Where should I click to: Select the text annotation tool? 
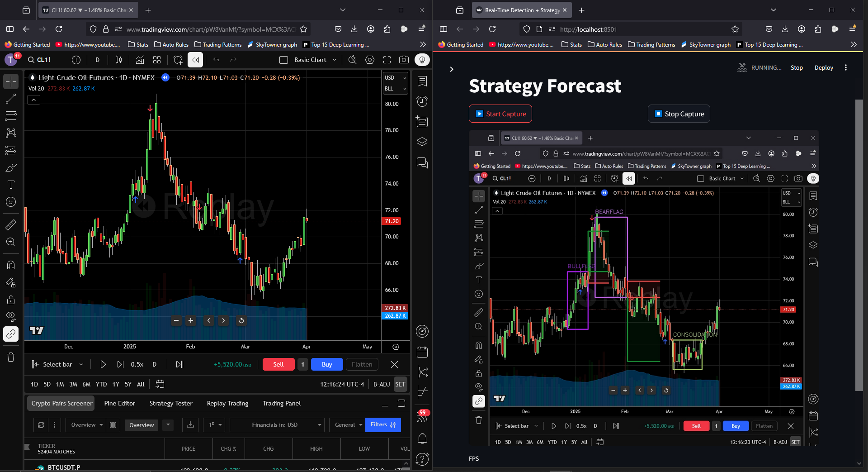tap(11, 185)
